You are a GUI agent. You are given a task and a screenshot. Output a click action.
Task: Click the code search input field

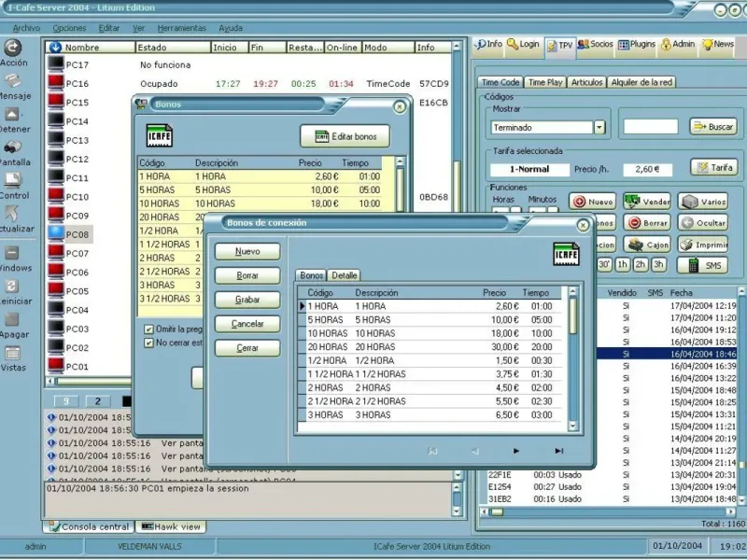coord(651,127)
